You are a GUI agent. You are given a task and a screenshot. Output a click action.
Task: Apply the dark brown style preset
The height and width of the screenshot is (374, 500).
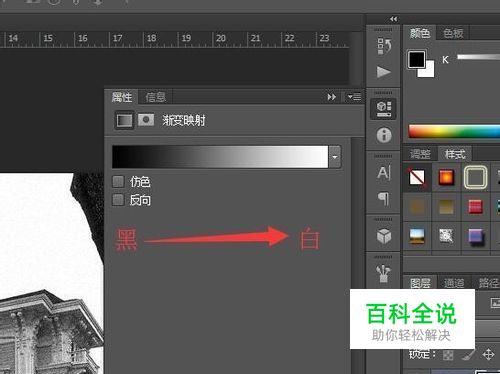tap(417, 207)
